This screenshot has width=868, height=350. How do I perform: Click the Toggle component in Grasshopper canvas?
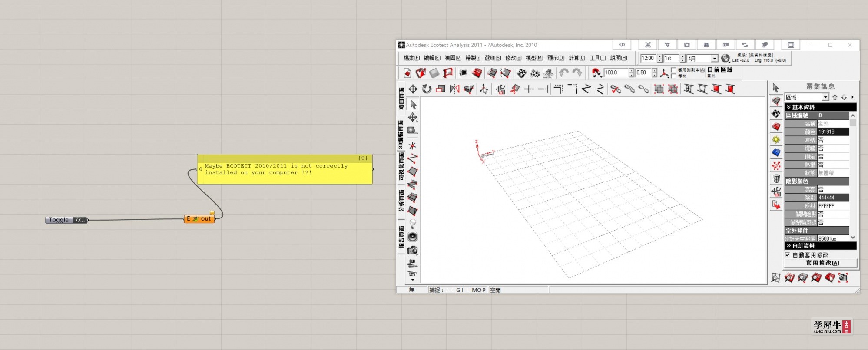click(x=66, y=220)
